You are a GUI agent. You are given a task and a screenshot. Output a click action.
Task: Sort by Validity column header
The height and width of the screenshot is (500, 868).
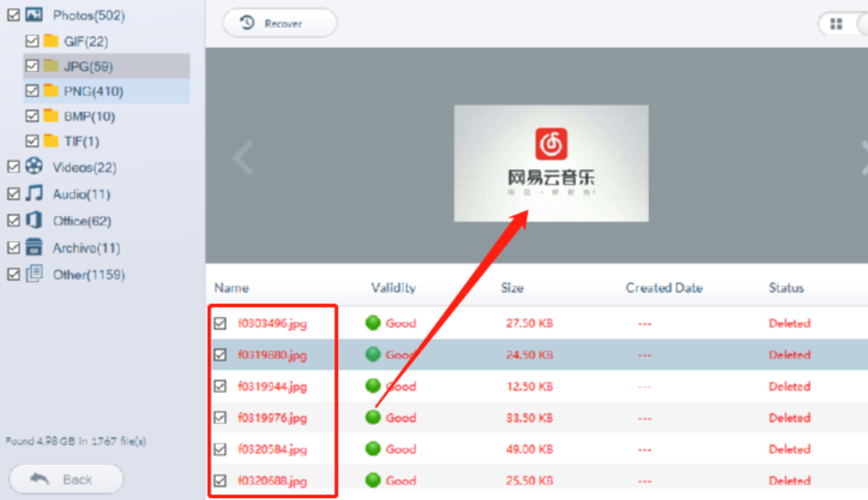[393, 287]
